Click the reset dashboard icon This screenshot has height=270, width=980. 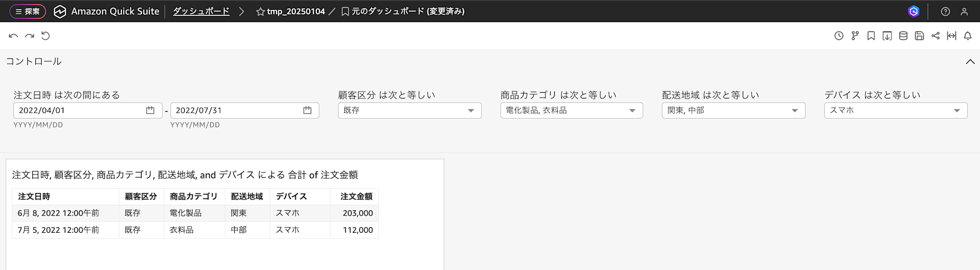(x=46, y=36)
